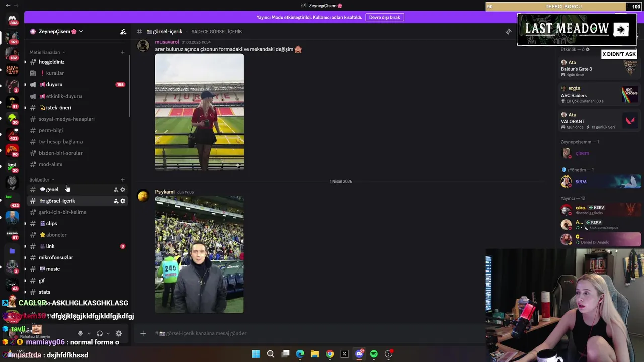Open Windows taskbar search

pyautogui.click(x=271, y=354)
